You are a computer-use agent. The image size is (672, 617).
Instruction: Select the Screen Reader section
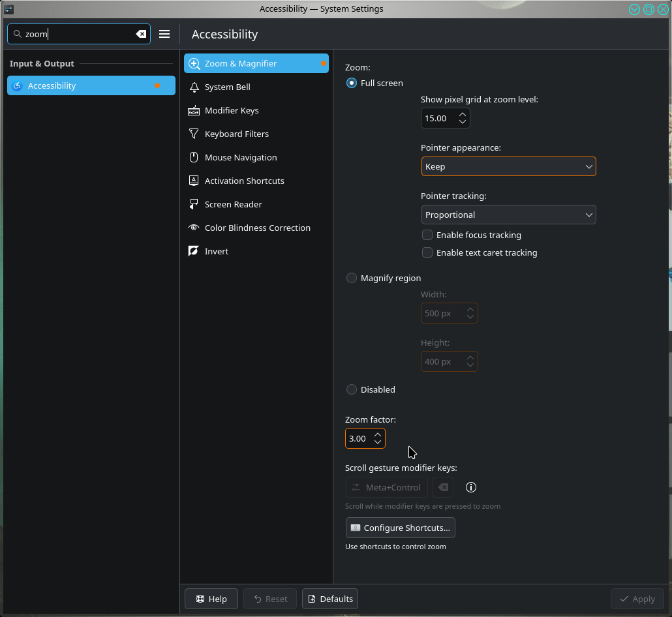[256, 204]
